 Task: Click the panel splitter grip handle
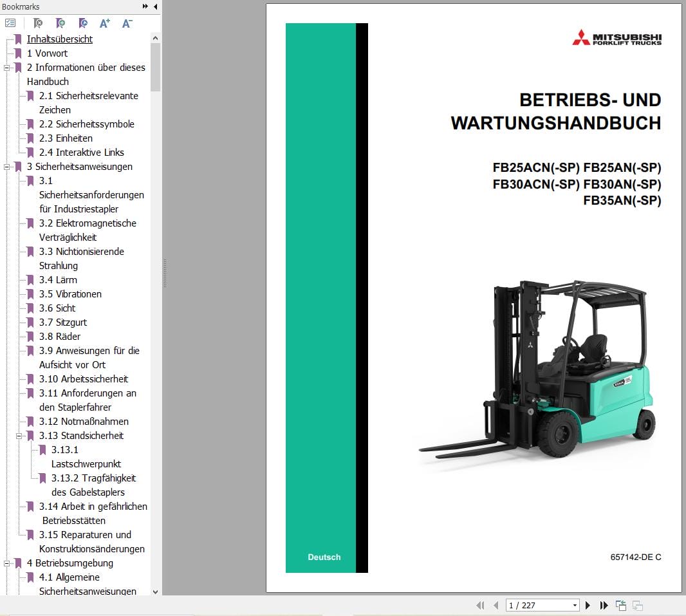click(165, 273)
